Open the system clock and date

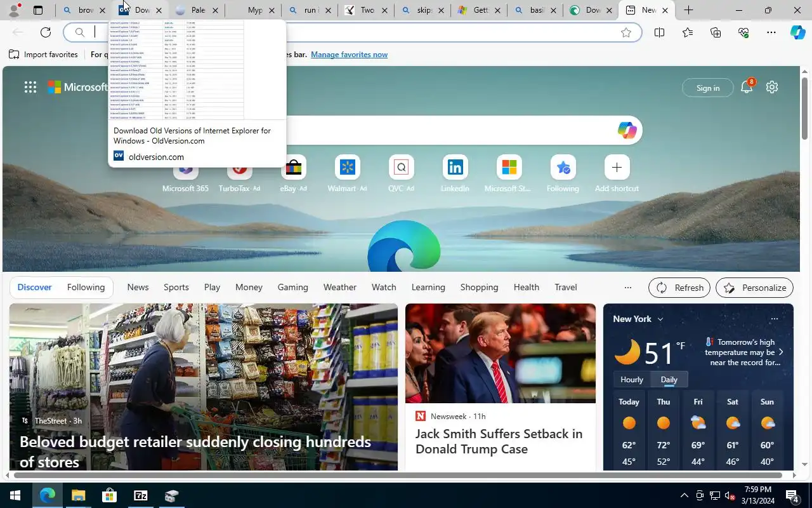757,495
